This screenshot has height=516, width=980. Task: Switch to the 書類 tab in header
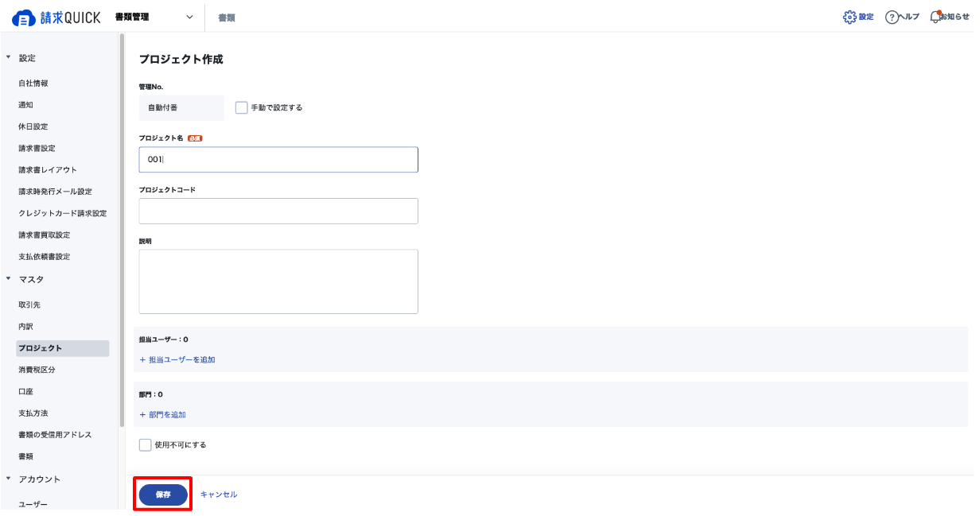point(227,17)
